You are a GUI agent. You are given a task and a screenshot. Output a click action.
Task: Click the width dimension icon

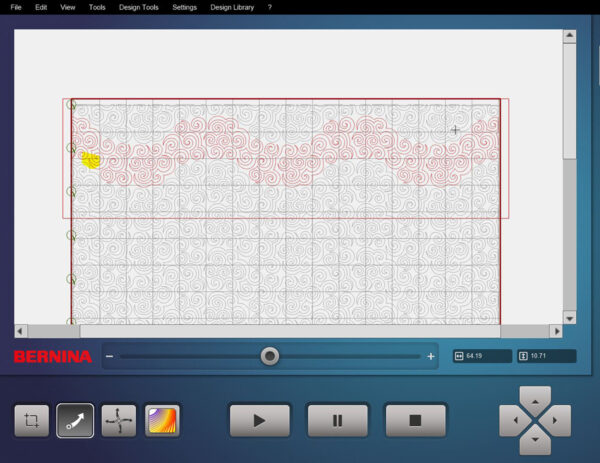(x=459, y=356)
